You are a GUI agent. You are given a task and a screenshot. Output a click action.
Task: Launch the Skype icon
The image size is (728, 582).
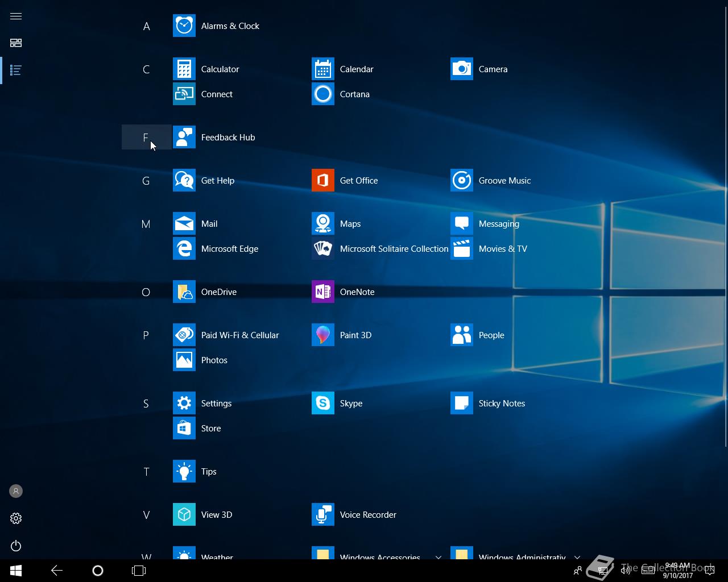click(x=323, y=404)
